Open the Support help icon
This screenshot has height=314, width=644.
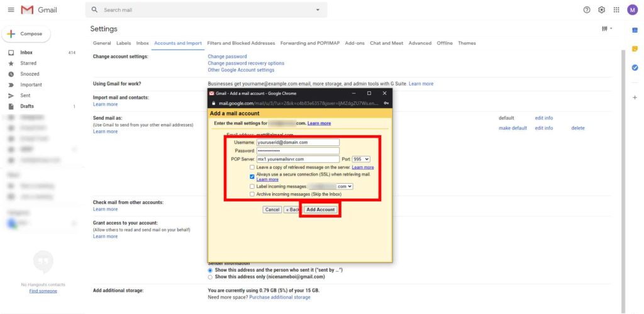click(587, 10)
